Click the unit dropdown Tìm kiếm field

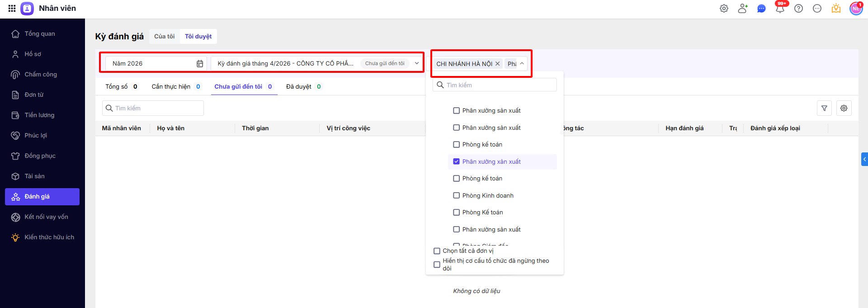coord(497,85)
